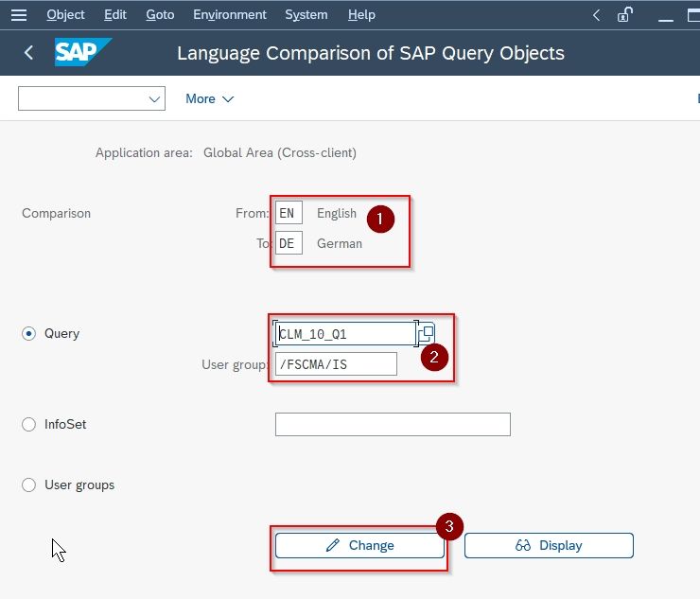Click the 'English' language description
700x599 pixels.
[337, 213]
